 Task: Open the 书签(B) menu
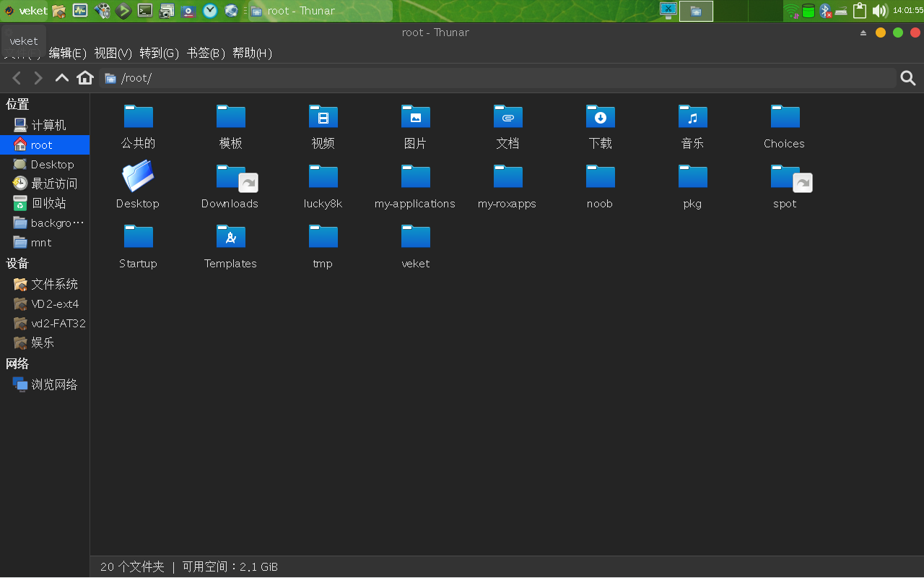(206, 53)
